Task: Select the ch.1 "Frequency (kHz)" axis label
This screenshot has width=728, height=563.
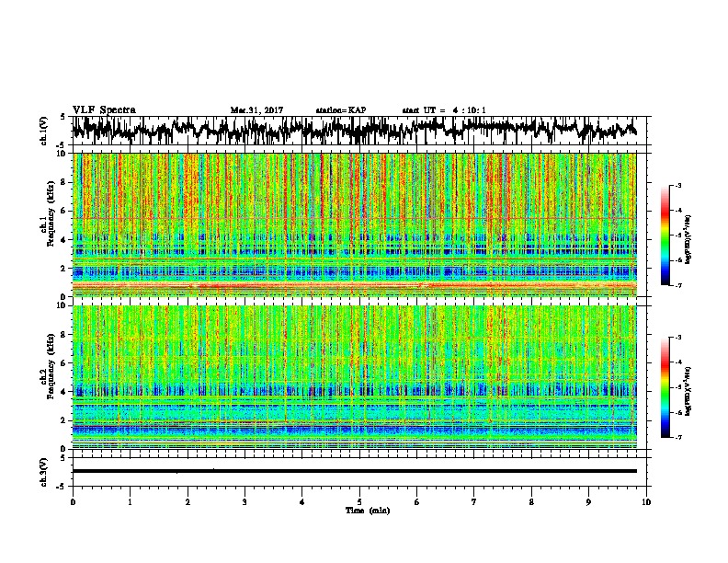Action: (51, 213)
